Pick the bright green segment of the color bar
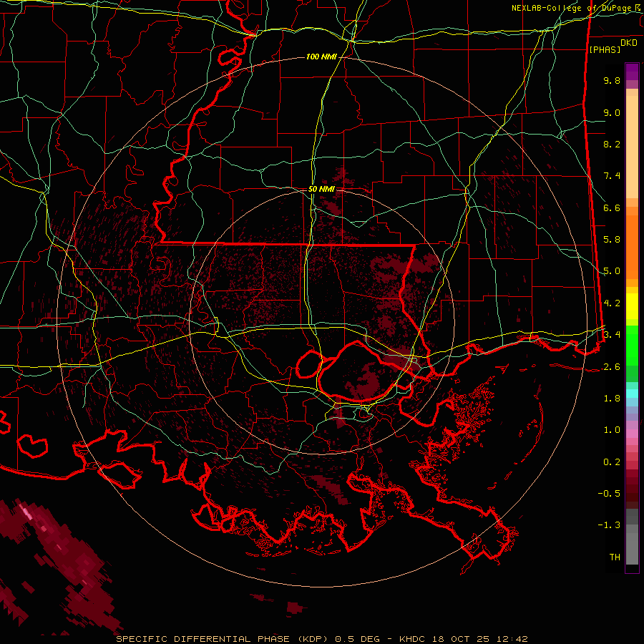 [x=632, y=344]
